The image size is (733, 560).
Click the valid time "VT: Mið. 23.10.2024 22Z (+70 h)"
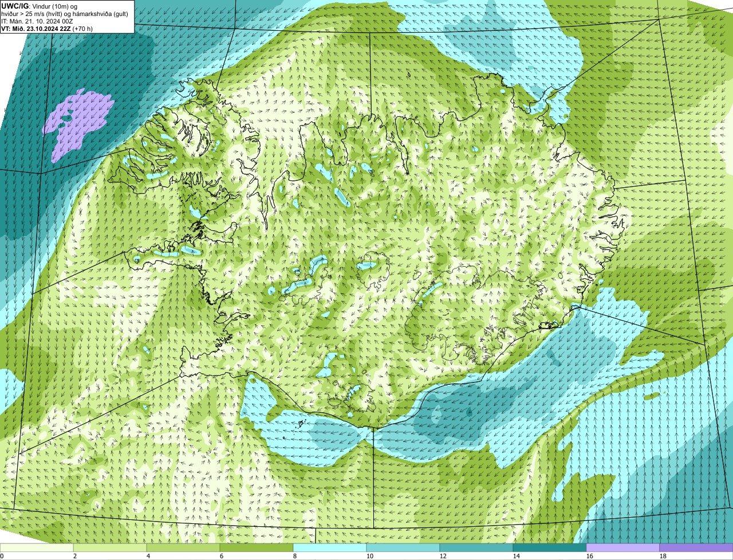tap(47, 28)
